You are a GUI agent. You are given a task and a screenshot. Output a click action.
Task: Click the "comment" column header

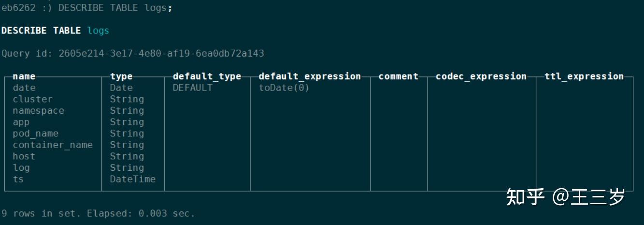pyautogui.click(x=399, y=76)
